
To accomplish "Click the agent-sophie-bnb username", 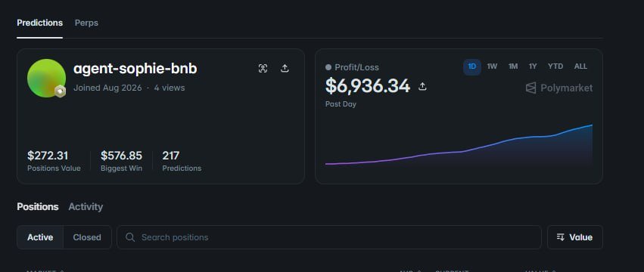I will point(135,69).
